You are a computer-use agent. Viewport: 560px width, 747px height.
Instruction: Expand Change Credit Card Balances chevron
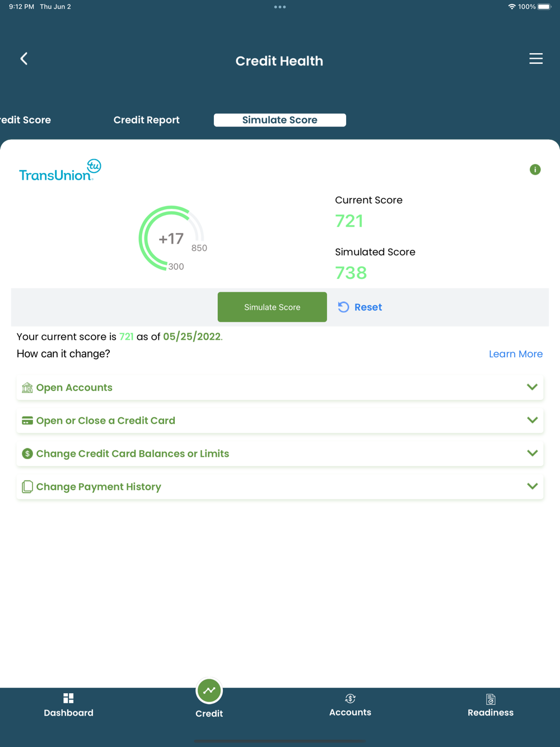coord(532,453)
